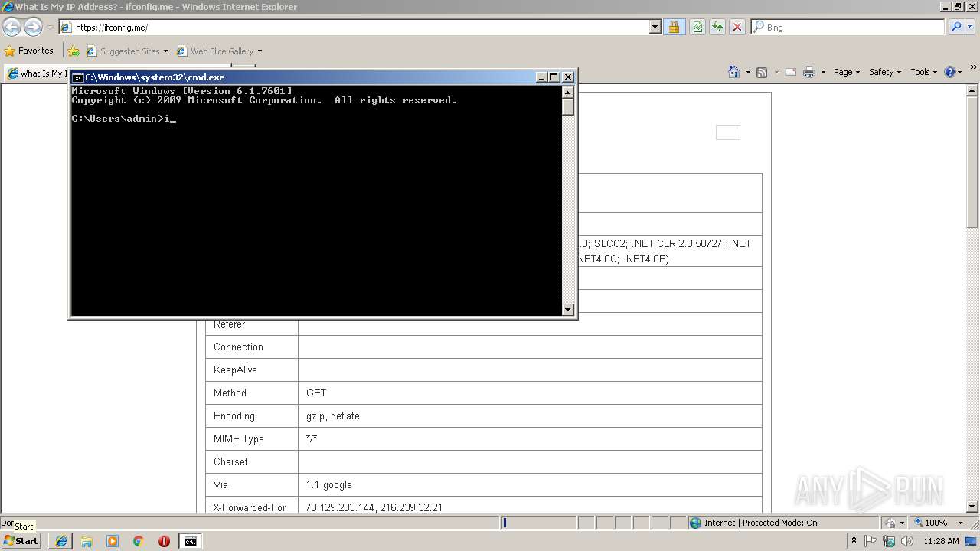
Task: Click the Help question mark icon
Action: point(950,72)
